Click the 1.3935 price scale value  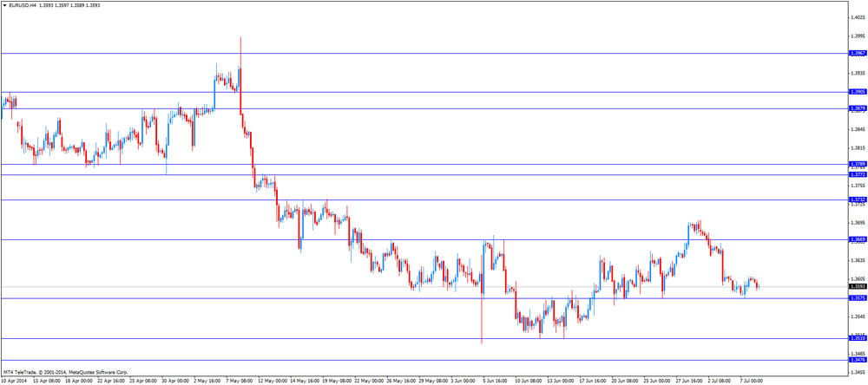(x=858, y=73)
